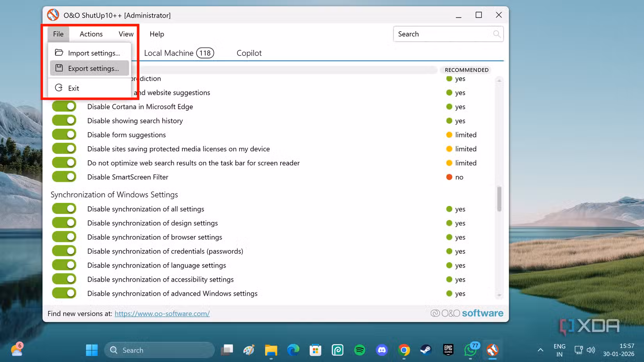
Task: Click the Windows taskbar Search box
Action: pyautogui.click(x=160, y=350)
